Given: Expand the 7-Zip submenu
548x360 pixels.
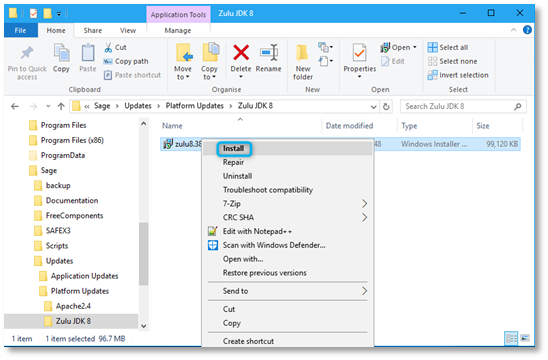Looking at the screenshot, I should 288,204.
